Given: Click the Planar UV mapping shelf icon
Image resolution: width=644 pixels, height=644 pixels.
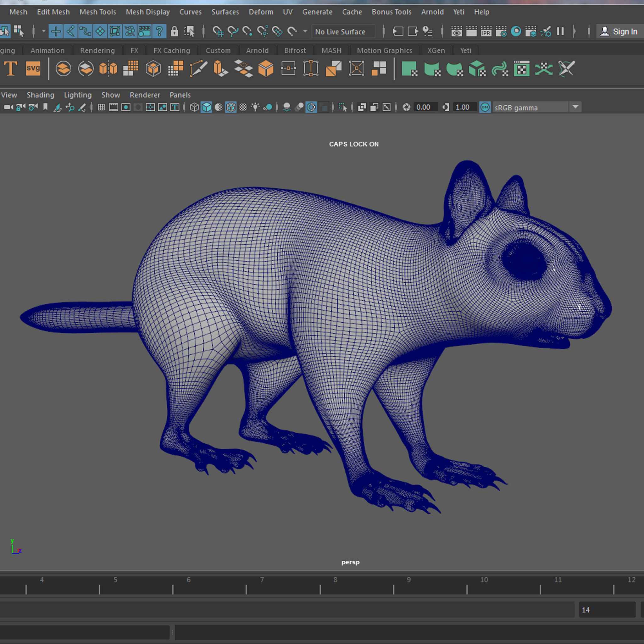Looking at the screenshot, I should click(409, 69).
